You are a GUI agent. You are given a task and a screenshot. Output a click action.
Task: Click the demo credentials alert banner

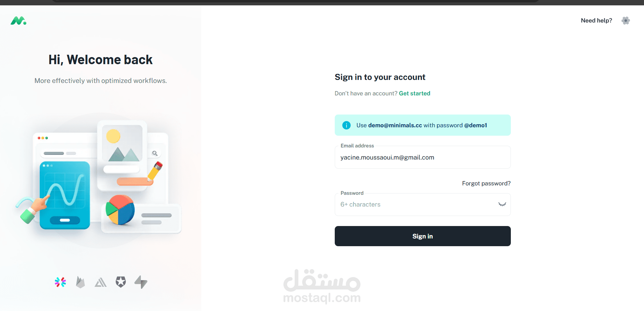(x=422, y=125)
